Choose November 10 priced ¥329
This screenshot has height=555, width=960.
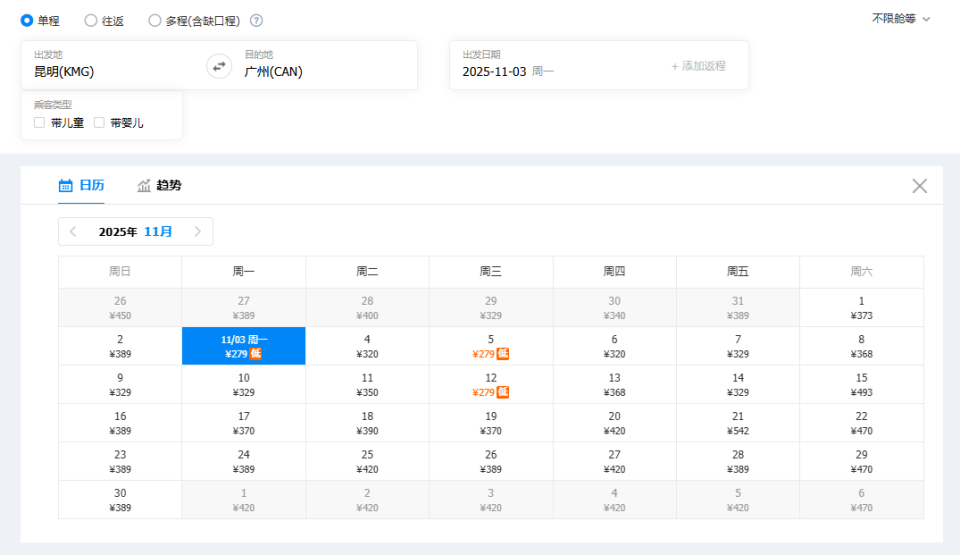click(x=244, y=385)
